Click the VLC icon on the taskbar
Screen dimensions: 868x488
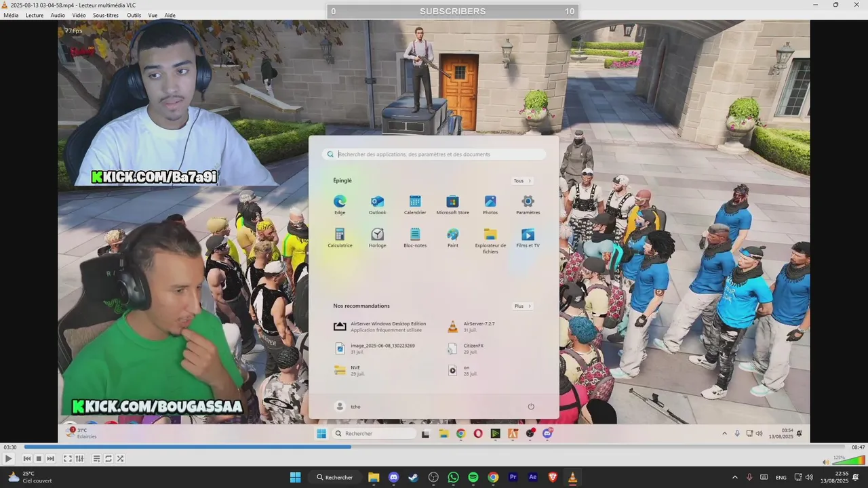point(572,477)
